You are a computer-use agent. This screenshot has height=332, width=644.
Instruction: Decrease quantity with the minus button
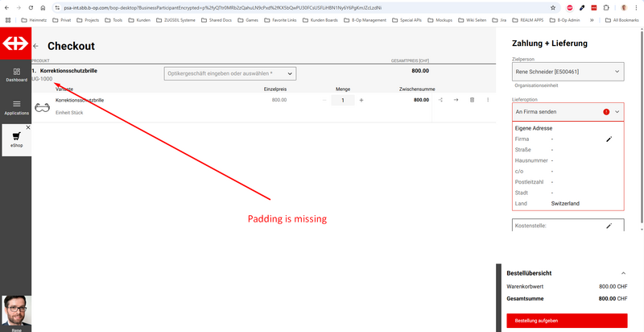324,100
